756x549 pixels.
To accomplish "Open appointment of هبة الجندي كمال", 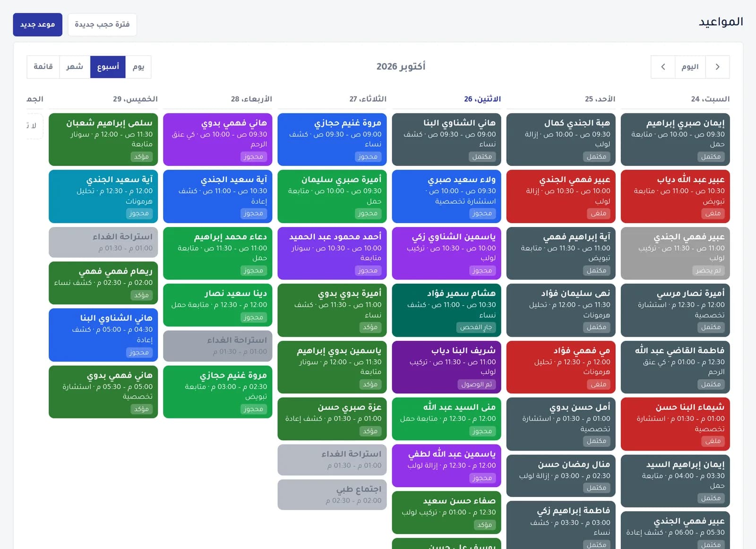I will pyautogui.click(x=561, y=139).
